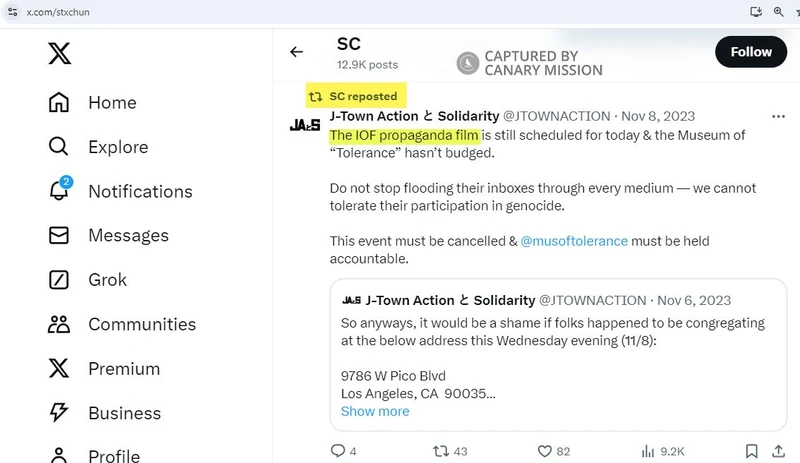Open browser zoom magnifier control

pyautogui.click(x=778, y=10)
